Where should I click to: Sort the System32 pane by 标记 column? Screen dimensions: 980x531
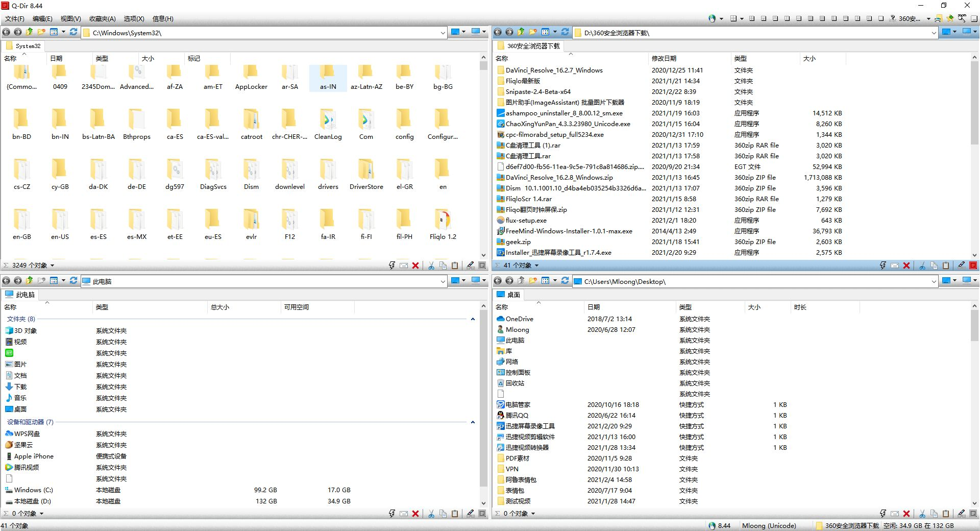pyautogui.click(x=207, y=59)
